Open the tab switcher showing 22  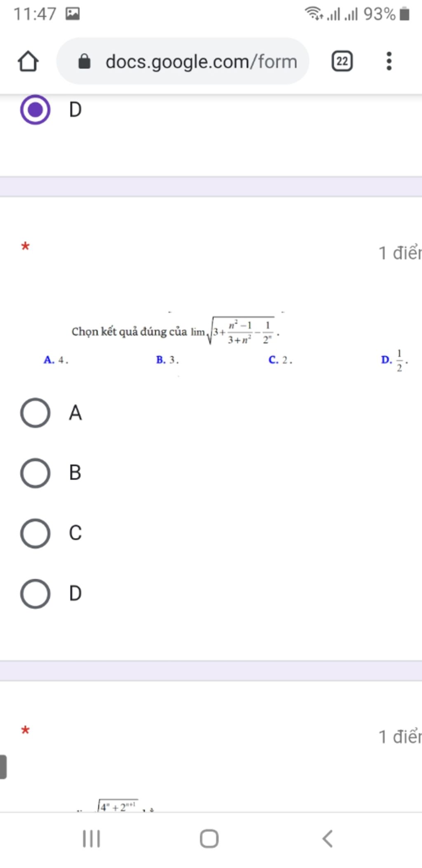click(342, 61)
